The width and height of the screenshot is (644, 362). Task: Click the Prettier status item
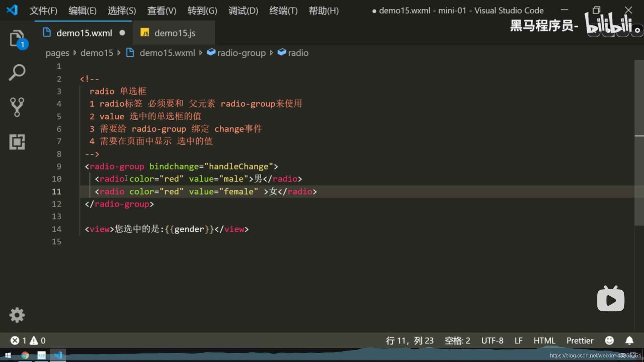click(x=580, y=341)
